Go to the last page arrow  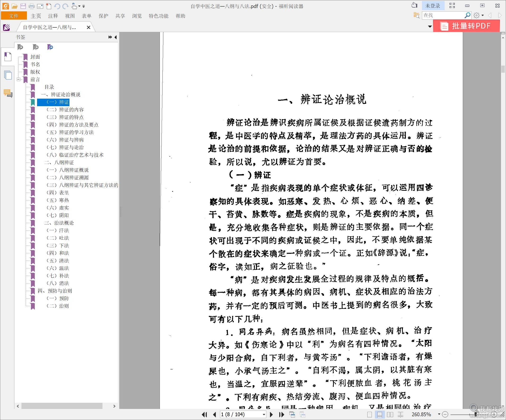coord(281,415)
